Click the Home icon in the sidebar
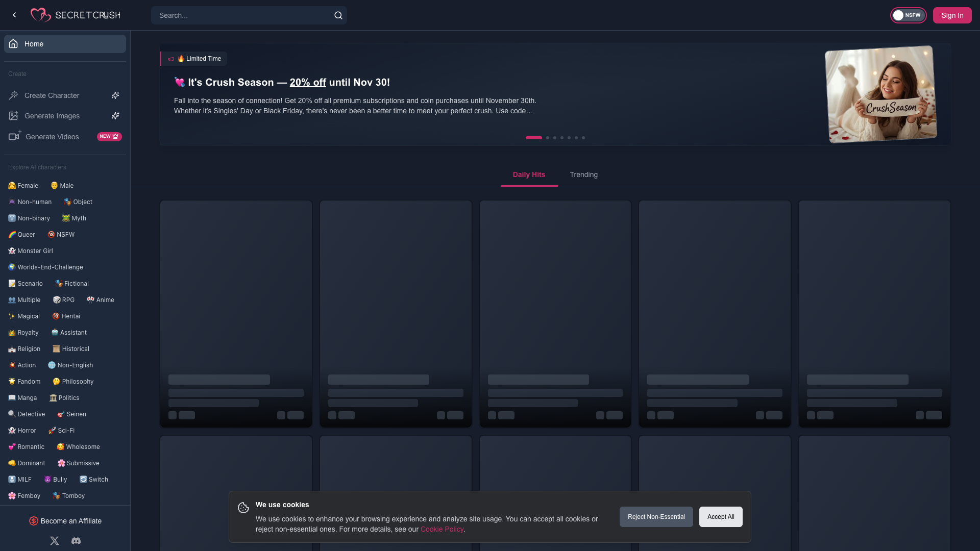The image size is (980, 551). 13,44
